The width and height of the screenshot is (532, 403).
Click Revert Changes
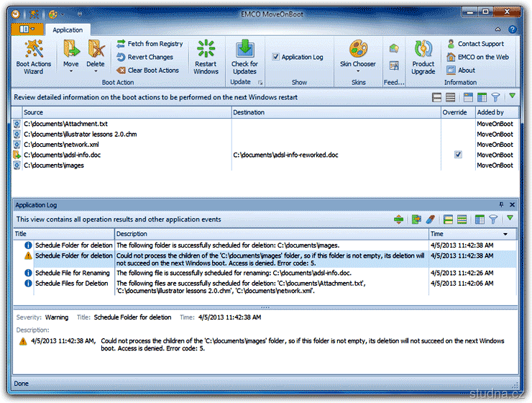tap(150, 57)
